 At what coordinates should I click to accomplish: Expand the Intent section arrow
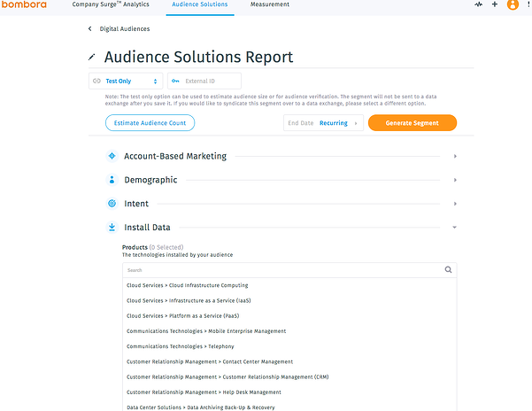(x=455, y=204)
